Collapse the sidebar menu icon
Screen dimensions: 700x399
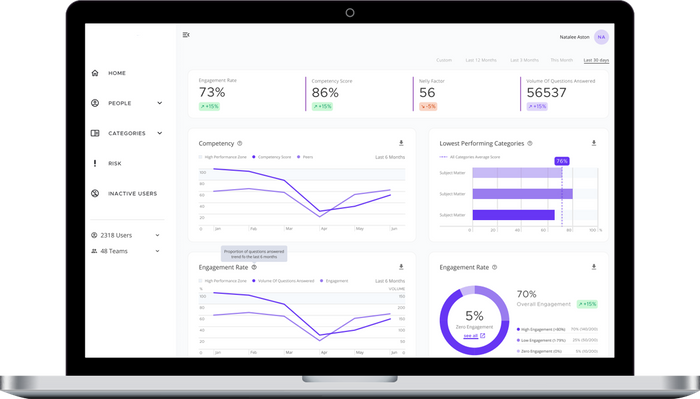186,35
